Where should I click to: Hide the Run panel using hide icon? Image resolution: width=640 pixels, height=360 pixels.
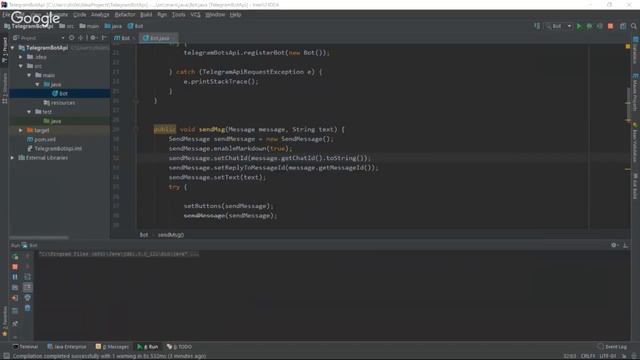pyautogui.click(x=625, y=245)
